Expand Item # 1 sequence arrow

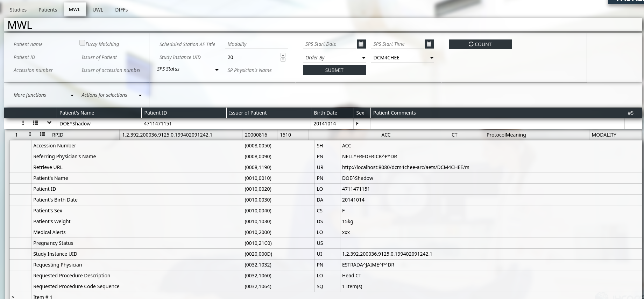[13, 297]
